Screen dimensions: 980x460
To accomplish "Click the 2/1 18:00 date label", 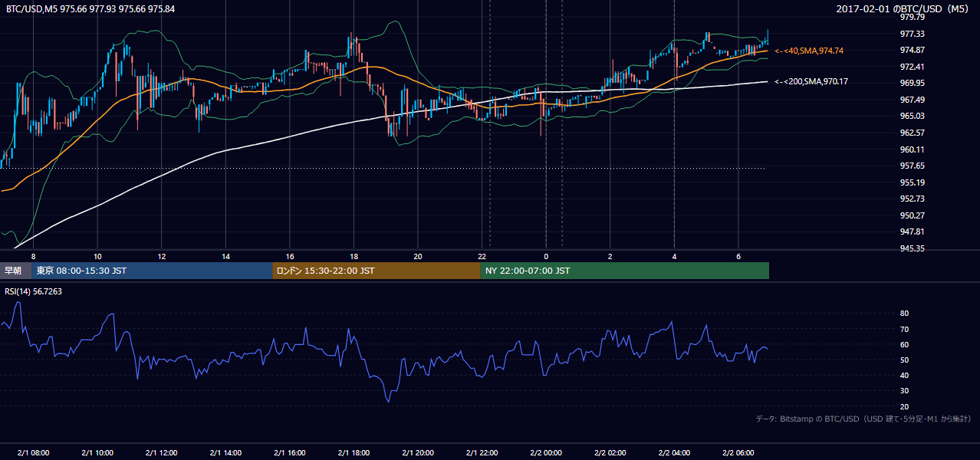I will click(354, 452).
